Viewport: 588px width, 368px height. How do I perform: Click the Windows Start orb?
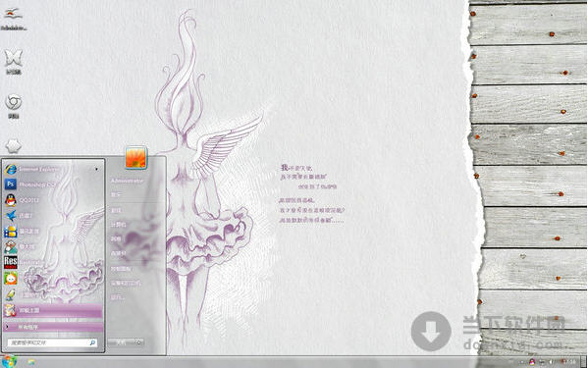tap(9, 362)
